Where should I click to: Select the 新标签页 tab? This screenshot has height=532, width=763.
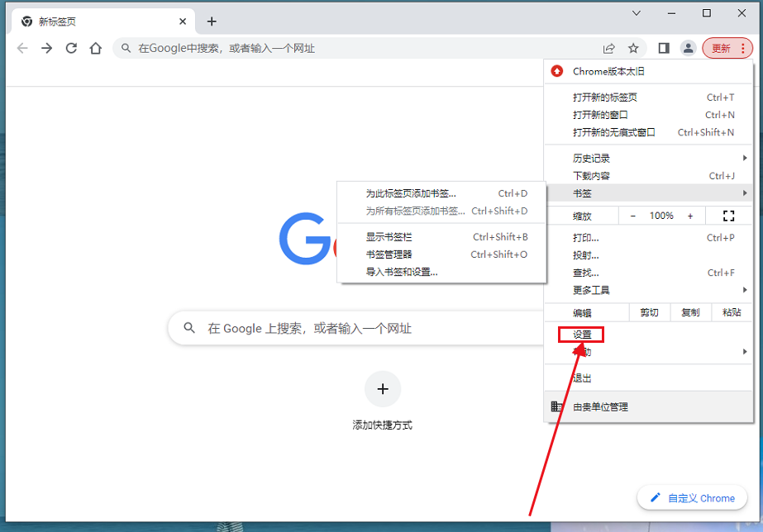(x=103, y=21)
